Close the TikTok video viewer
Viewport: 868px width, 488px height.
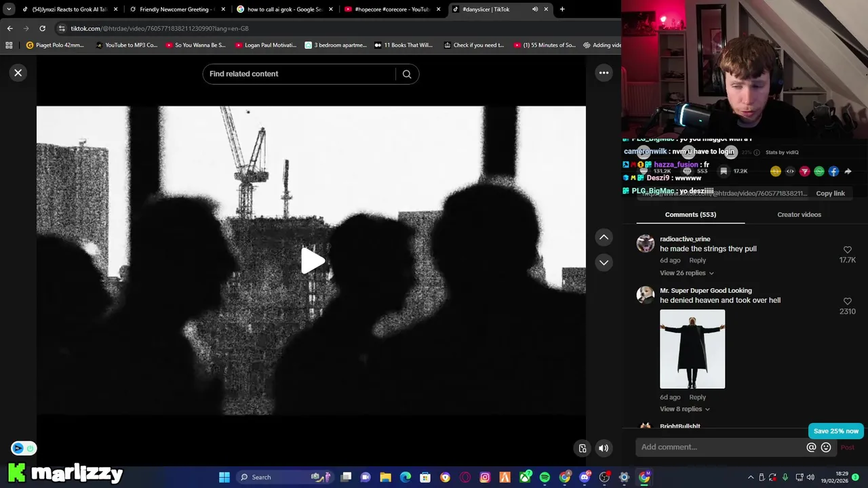point(18,73)
